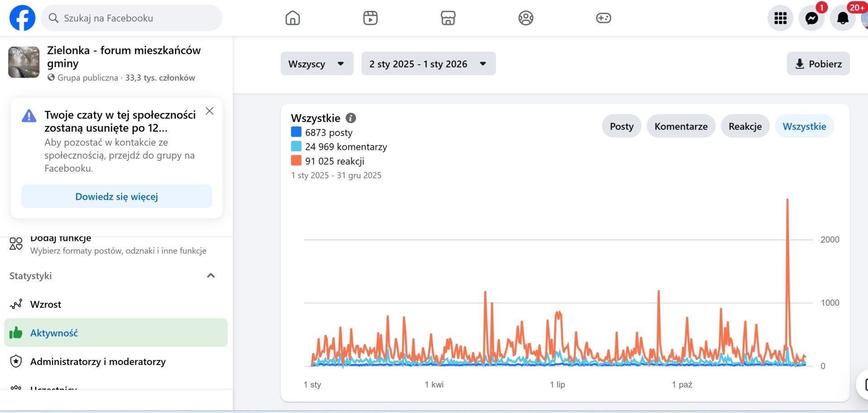Open the Messenger icon
868x413 pixels.
(811, 18)
